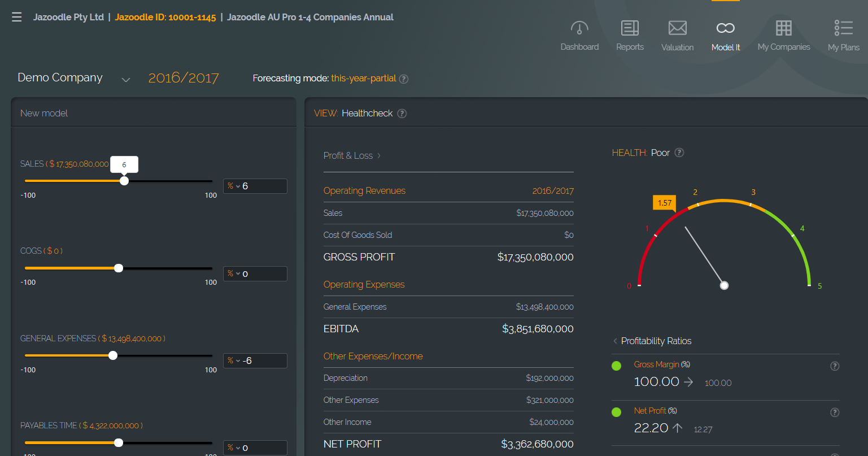Expand the Demo Company dropdown chevron
The width and height of the screenshot is (868, 456).
tap(126, 80)
